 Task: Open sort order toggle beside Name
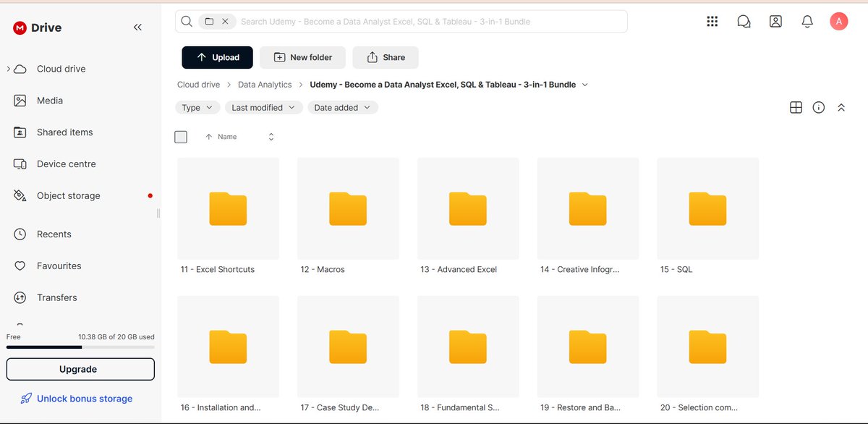(271, 137)
